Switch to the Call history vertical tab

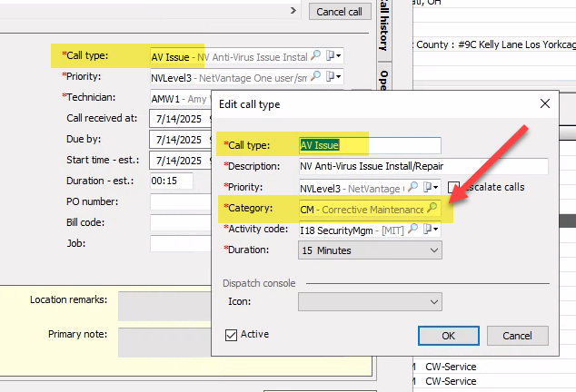pos(383,27)
